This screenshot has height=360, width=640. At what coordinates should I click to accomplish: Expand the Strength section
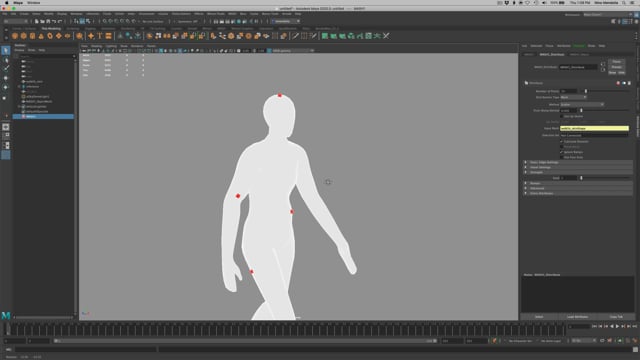pos(578,172)
